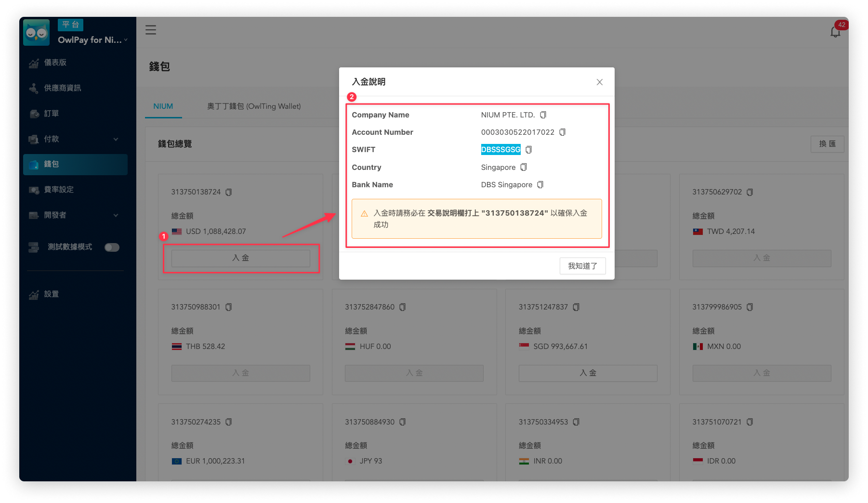Click 入金 for the MXN wallet
Image resolution: width=868 pixels, height=503 pixels.
(x=762, y=373)
